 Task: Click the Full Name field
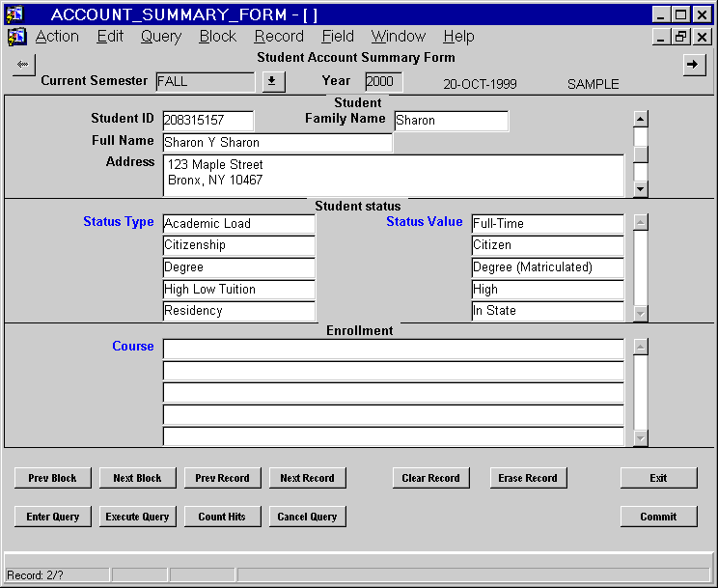coord(278,143)
